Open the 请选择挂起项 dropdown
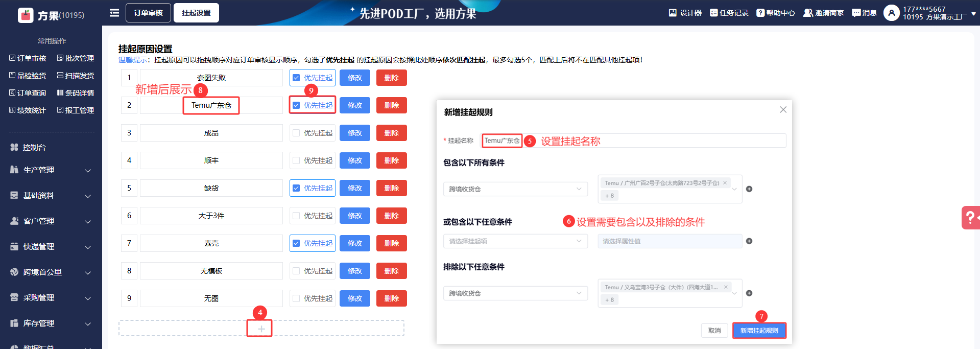This screenshot has height=349, width=980. point(515,241)
